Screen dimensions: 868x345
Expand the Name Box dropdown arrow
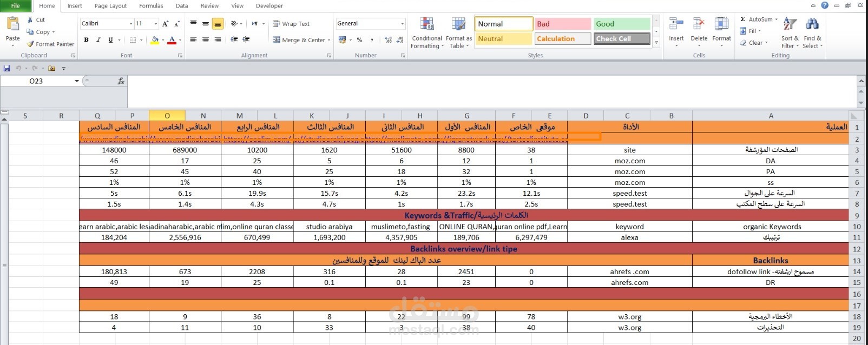[x=76, y=81]
